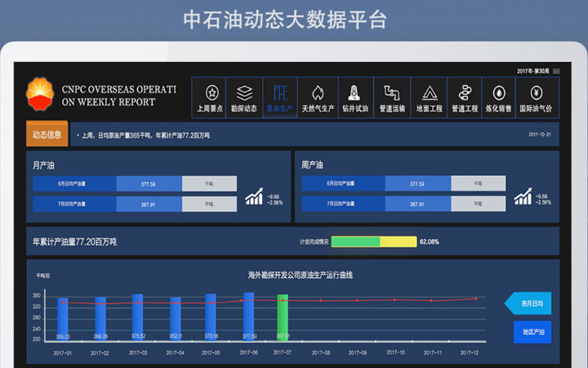Click the 月产油 panel heading

[x=43, y=165]
